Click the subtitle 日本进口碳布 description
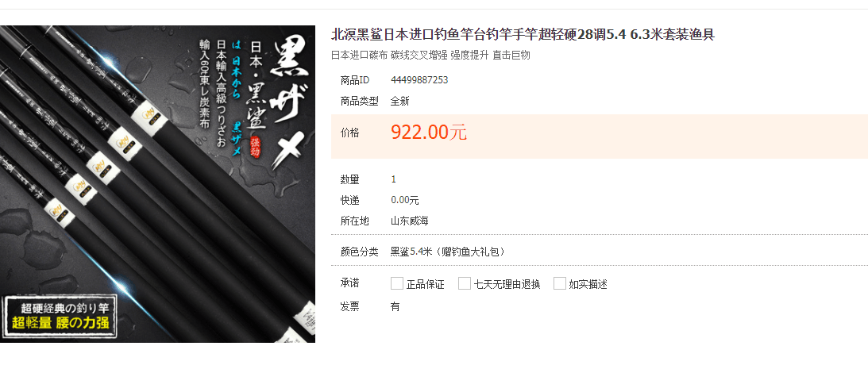868x369 pixels. 430,55
